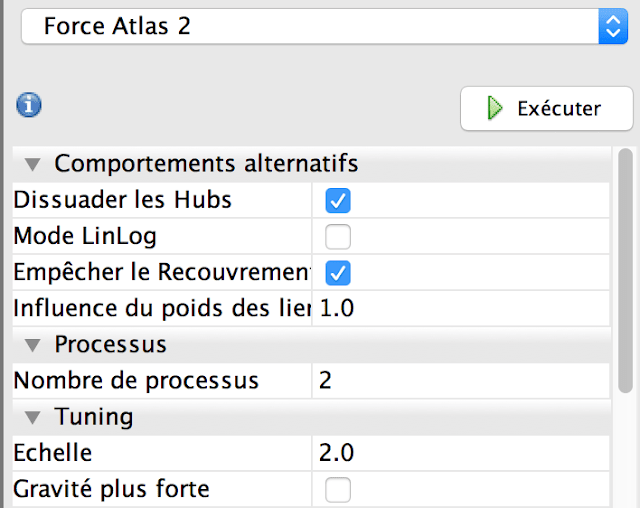This screenshot has width=640, height=508.
Task: Uncheck Dissuader les Hubs checkbox
Action: coord(338,200)
